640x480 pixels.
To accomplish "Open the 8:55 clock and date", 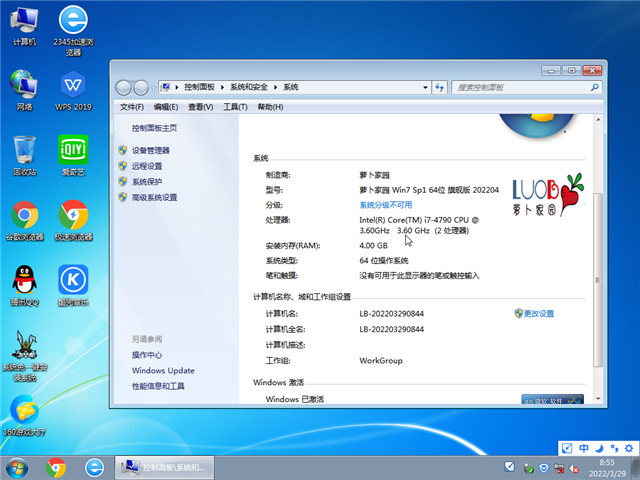I will (x=607, y=468).
